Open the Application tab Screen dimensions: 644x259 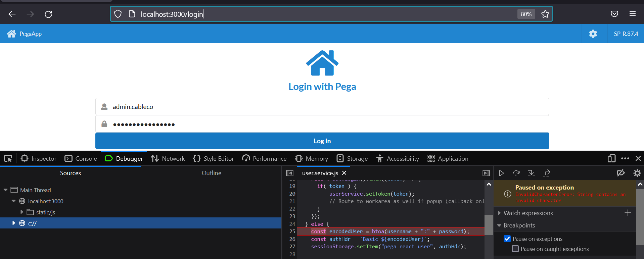point(448,158)
